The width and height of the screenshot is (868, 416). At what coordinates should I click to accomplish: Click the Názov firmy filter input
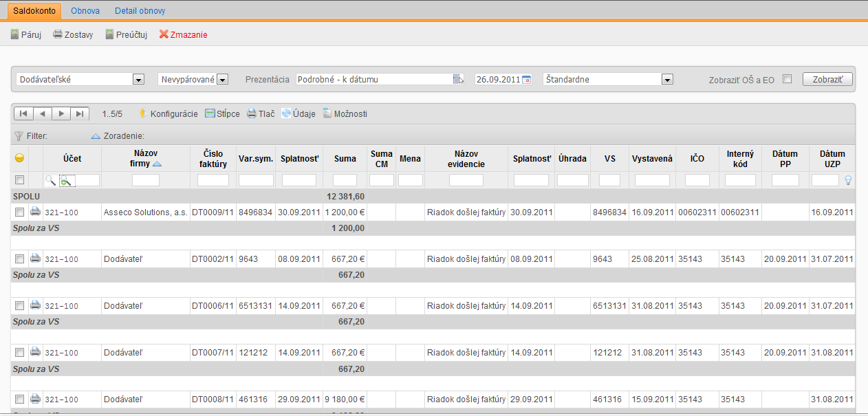pyautogui.click(x=146, y=180)
